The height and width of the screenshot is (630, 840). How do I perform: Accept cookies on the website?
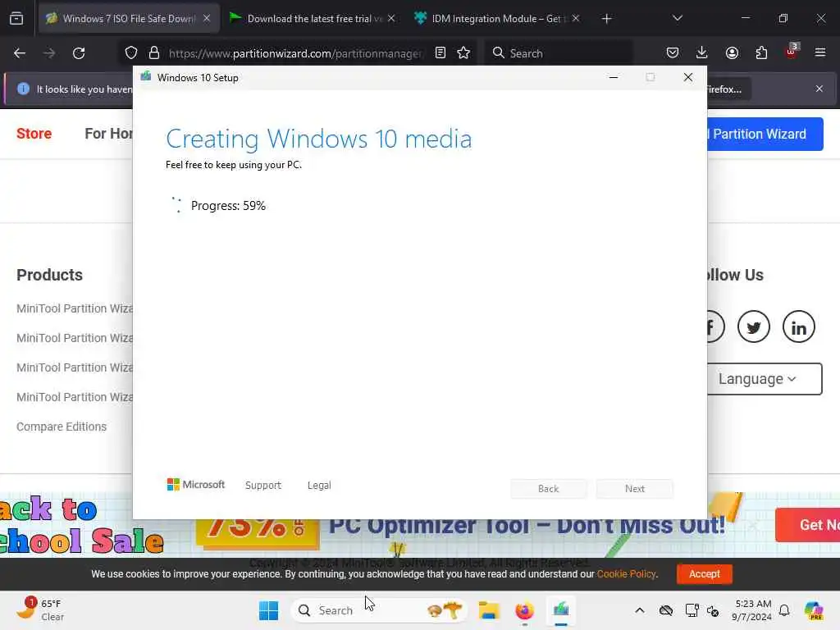click(704, 573)
